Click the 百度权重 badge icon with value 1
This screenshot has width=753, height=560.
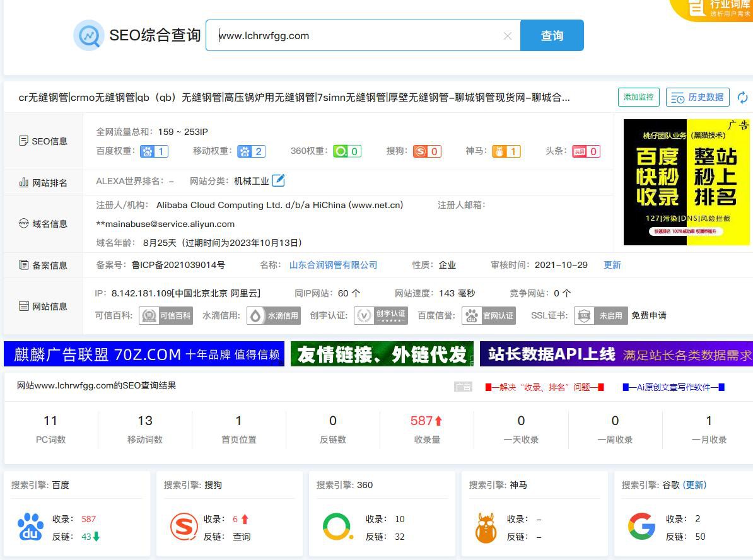click(x=154, y=152)
